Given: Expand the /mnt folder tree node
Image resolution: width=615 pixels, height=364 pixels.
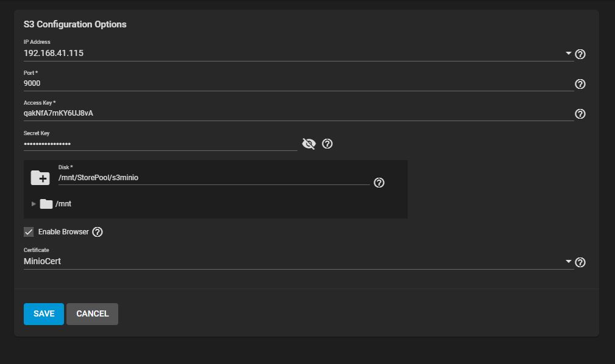Looking at the screenshot, I should point(34,204).
